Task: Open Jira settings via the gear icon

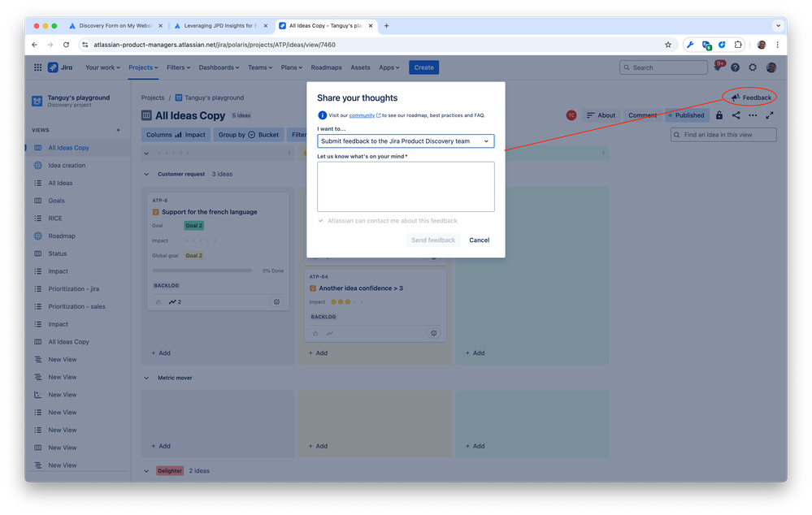Action: [x=753, y=67]
